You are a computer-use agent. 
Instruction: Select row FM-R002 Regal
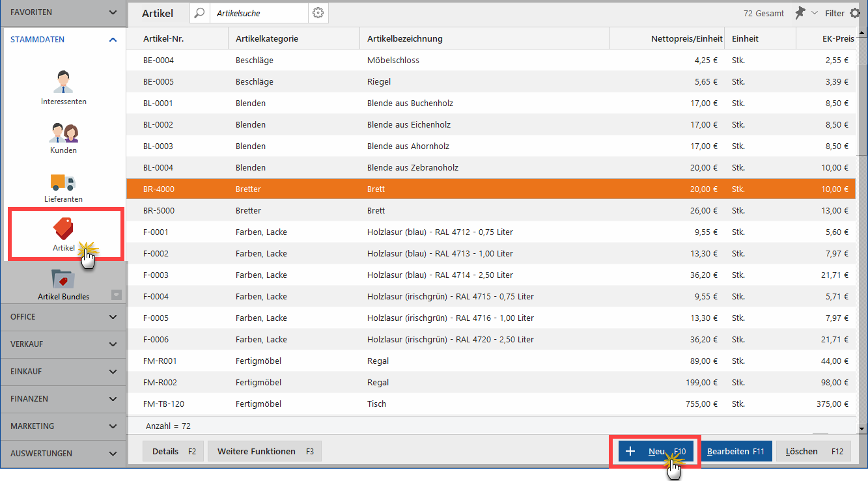[491, 383]
